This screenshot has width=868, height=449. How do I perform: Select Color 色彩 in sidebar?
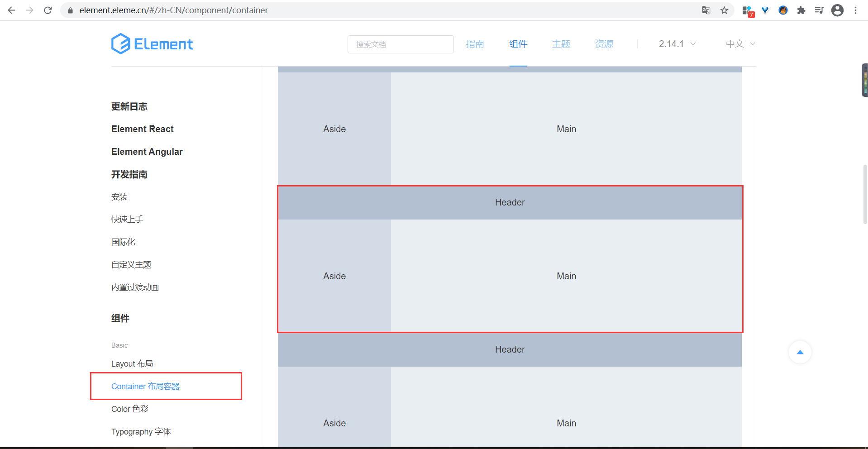click(x=130, y=409)
